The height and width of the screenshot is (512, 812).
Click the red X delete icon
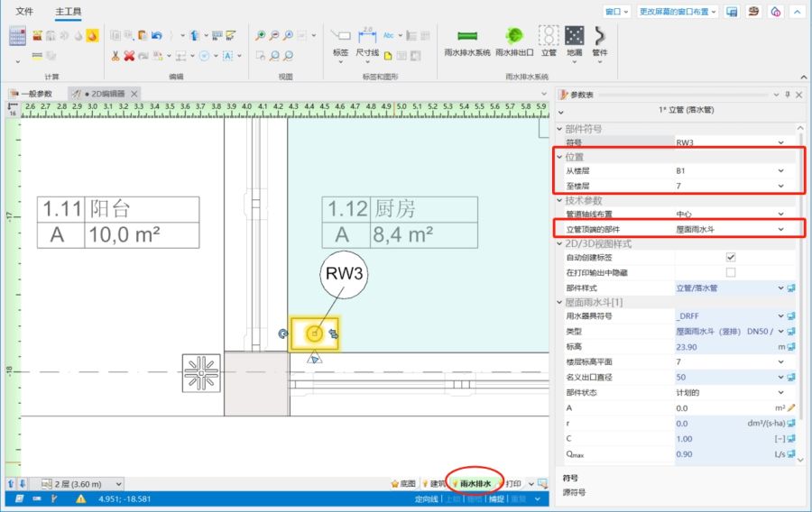click(x=129, y=56)
